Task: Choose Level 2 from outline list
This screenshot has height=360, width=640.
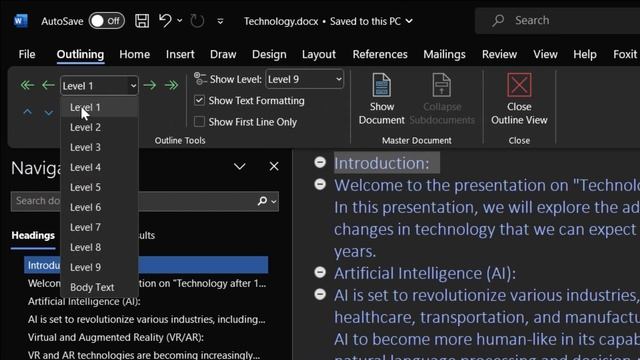Action: pos(99,127)
